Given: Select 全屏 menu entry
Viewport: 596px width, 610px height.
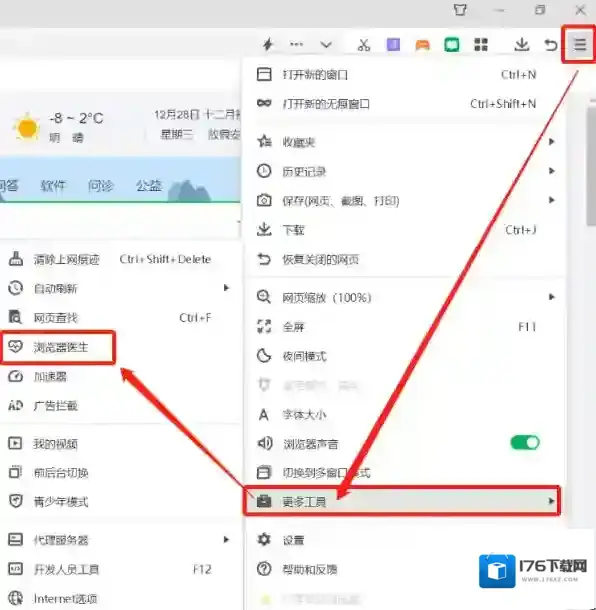Looking at the screenshot, I should pos(404,327).
